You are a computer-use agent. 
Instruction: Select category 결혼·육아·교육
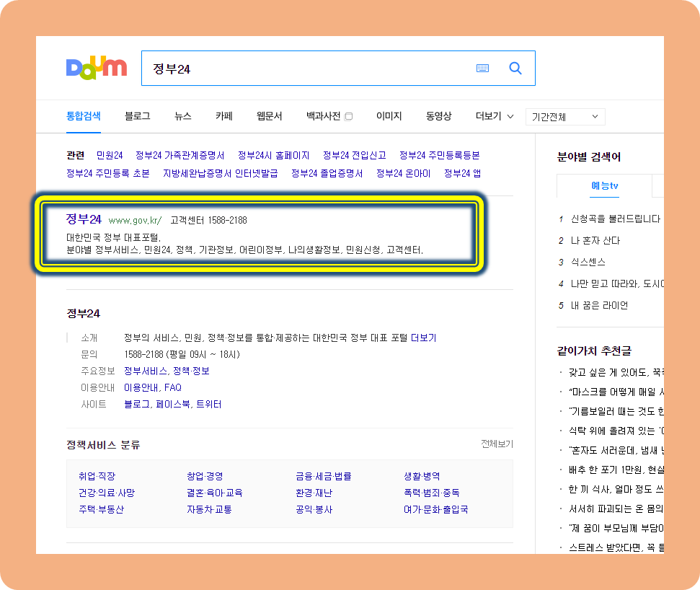point(215,493)
